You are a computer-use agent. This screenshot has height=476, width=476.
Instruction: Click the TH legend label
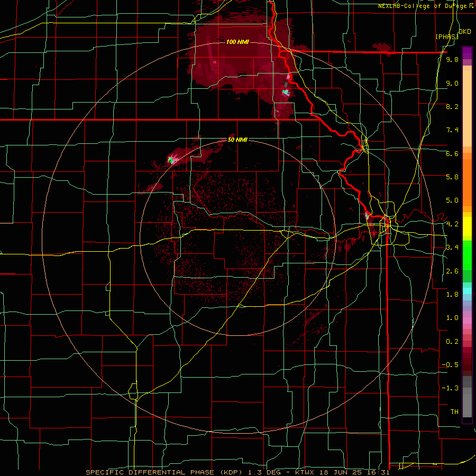coord(454,412)
